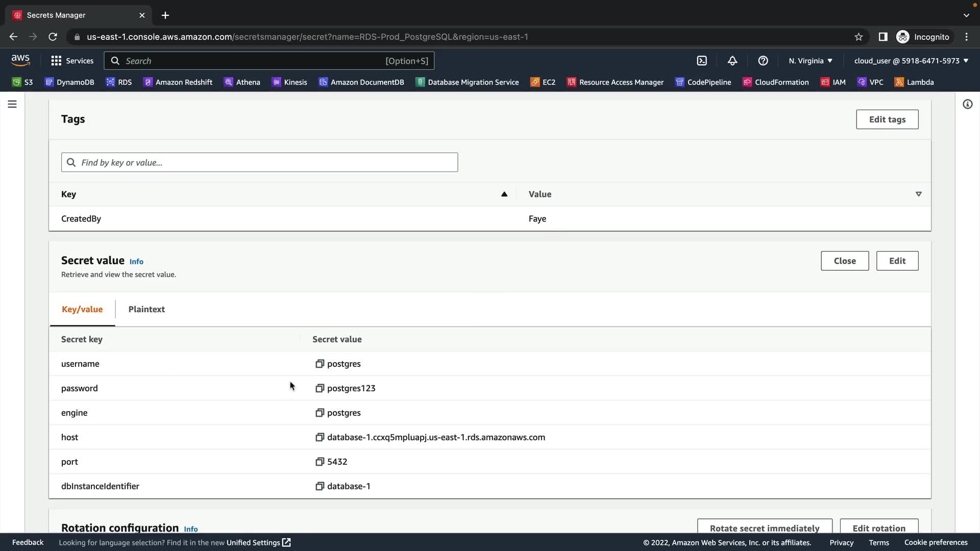980x551 pixels.
Task: Switch to the Plaintext tab
Action: 146,309
